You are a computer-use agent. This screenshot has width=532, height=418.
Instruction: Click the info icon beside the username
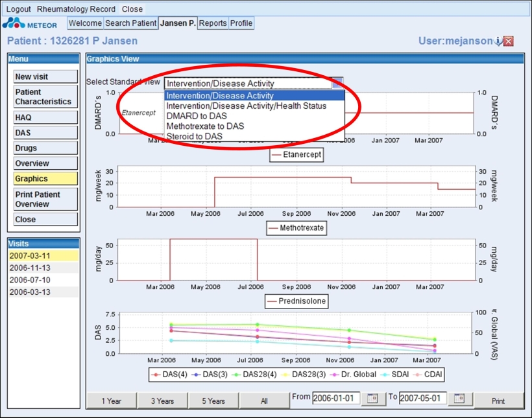(x=498, y=41)
